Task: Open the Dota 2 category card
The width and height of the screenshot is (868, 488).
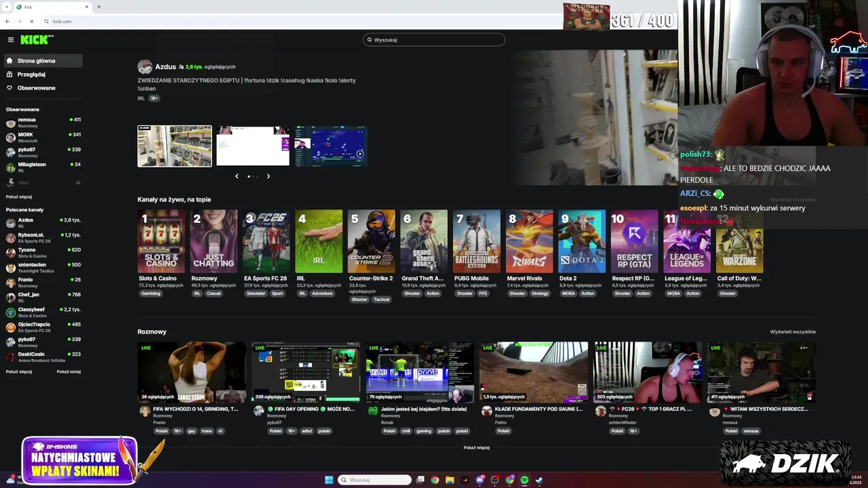Action: click(582, 242)
